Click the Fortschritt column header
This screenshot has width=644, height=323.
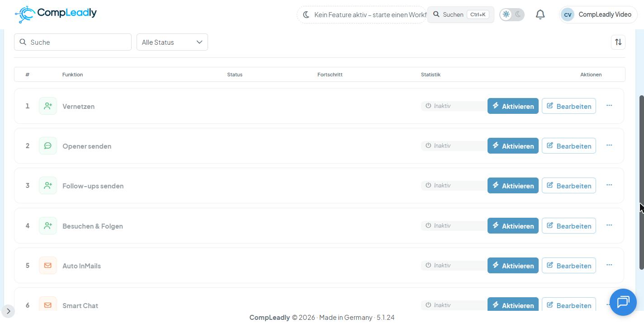(x=330, y=75)
